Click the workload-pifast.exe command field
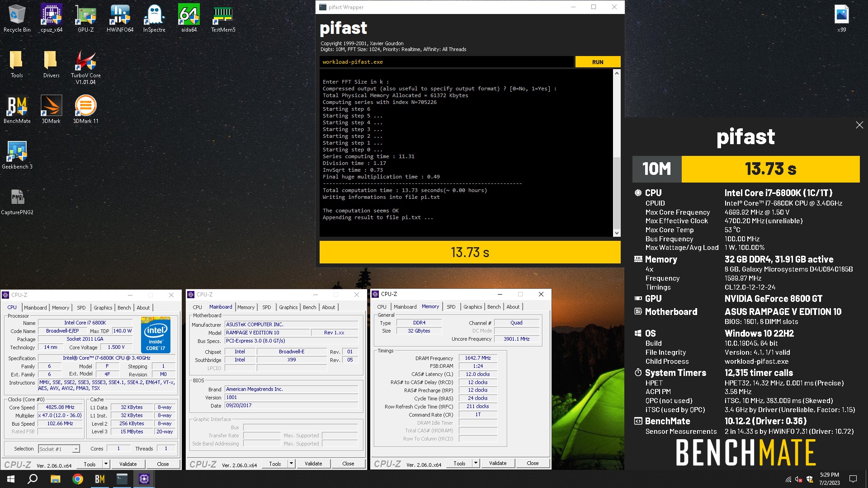Screen dimensions: 868x488 point(446,62)
